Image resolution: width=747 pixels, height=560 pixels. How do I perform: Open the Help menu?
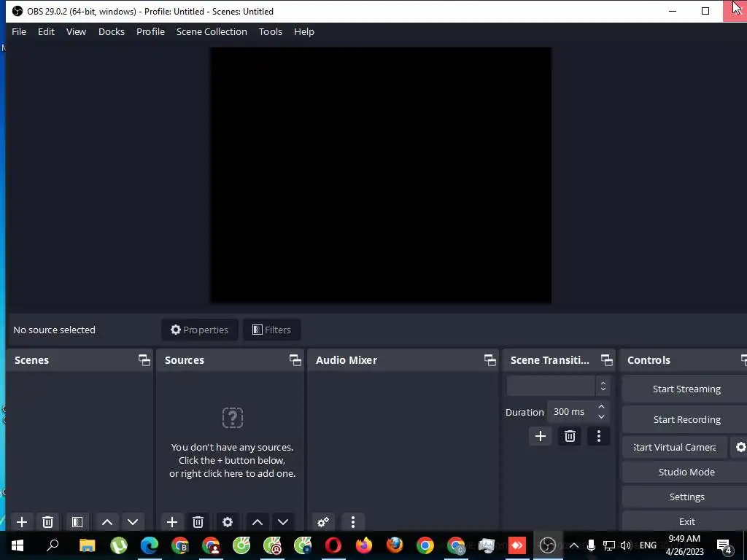[x=304, y=32]
